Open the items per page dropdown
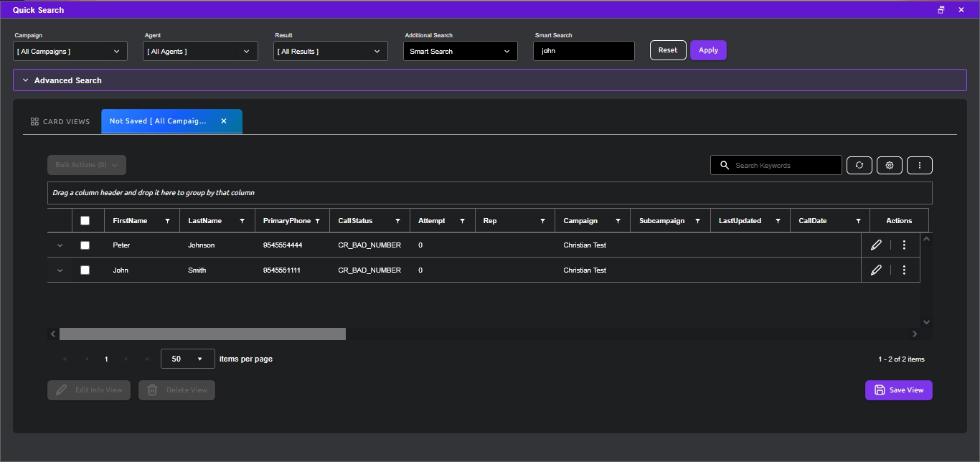The height and width of the screenshot is (462, 980). (x=188, y=359)
